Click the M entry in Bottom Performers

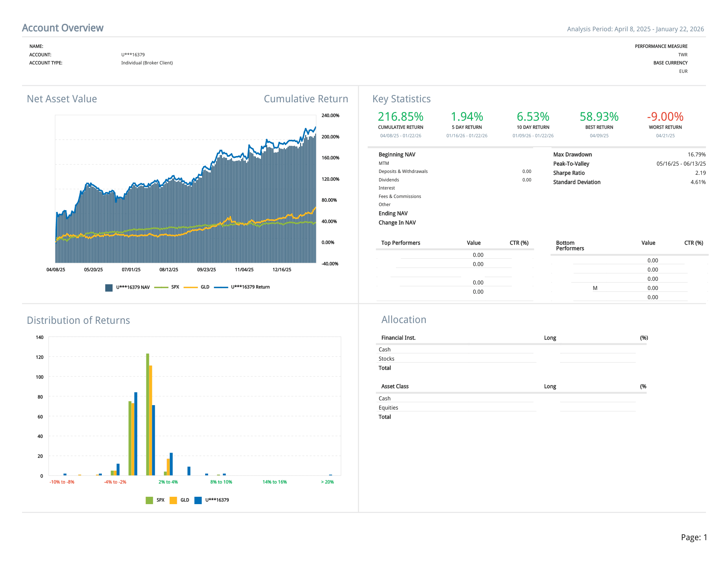(x=595, y=288)
